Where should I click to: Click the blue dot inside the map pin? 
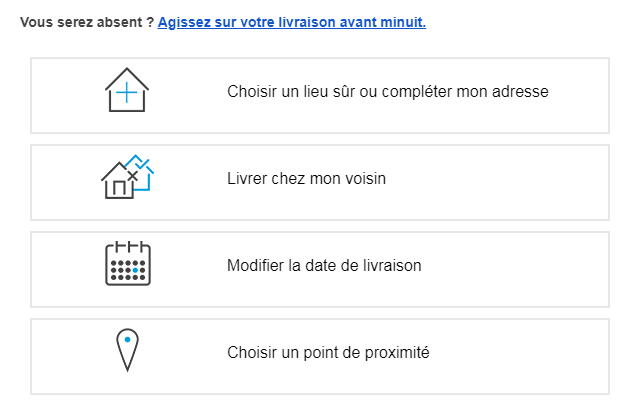point(127,341)
